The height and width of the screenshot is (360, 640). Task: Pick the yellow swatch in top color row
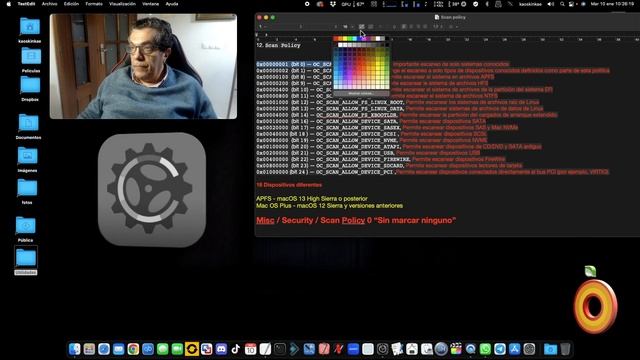345,39
